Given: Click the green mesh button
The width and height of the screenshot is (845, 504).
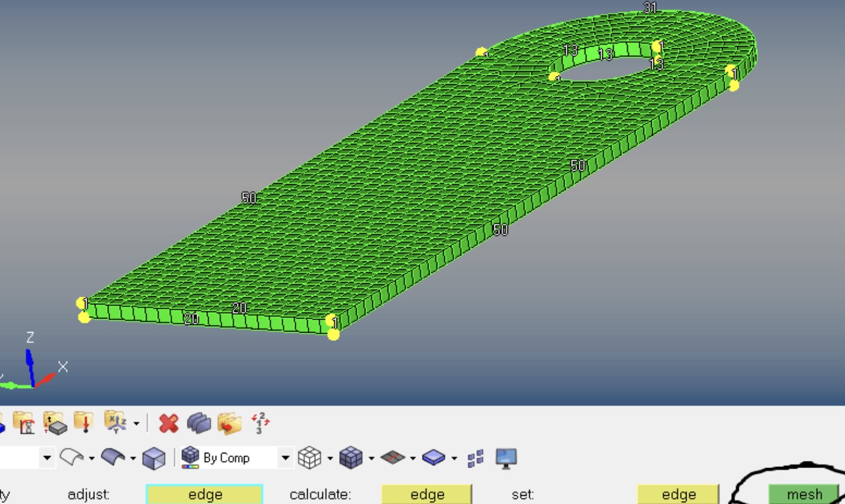Looking at the screenshot, I should (x=804, y=495).
